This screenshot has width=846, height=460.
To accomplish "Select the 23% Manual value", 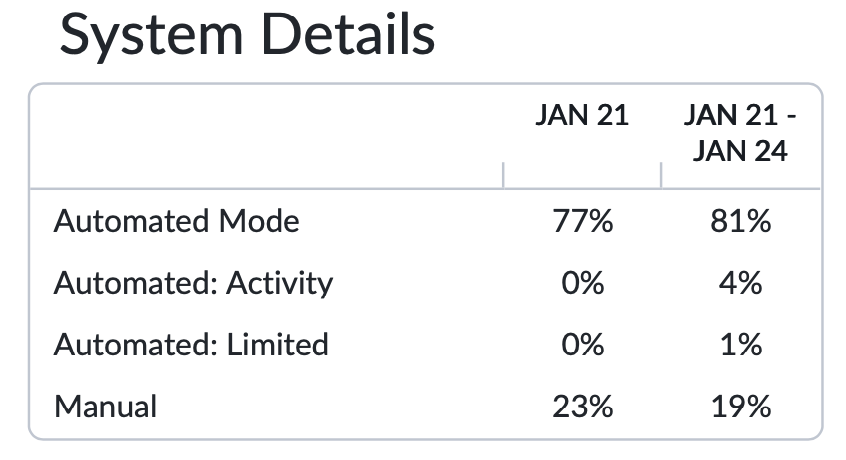I will [583, 407].
